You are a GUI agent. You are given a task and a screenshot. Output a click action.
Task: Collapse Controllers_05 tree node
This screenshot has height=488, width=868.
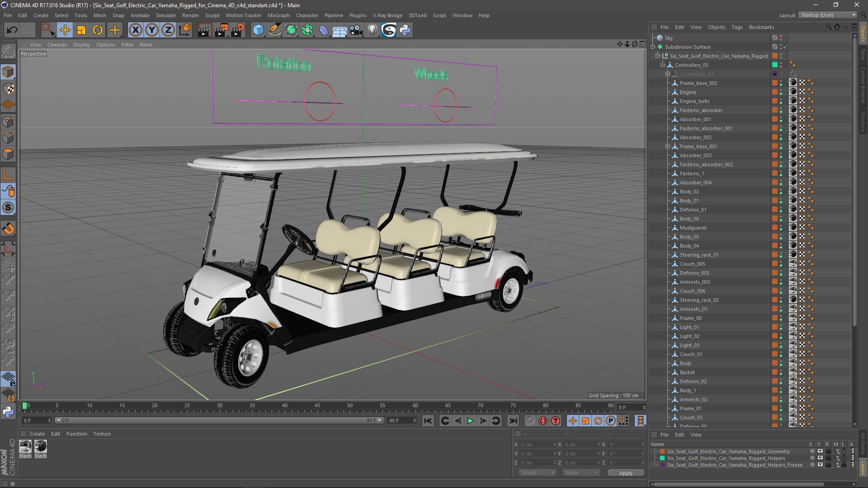663,65
